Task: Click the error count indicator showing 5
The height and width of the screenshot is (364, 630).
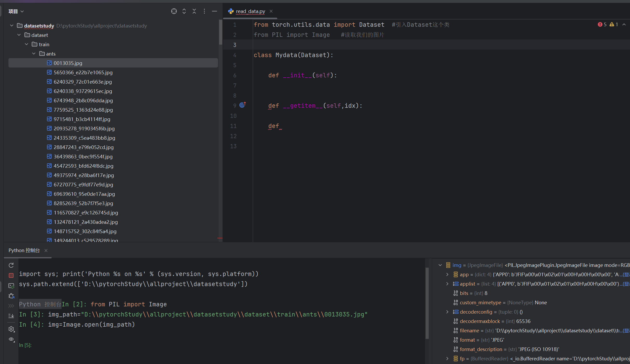Action: coord(602,24)
